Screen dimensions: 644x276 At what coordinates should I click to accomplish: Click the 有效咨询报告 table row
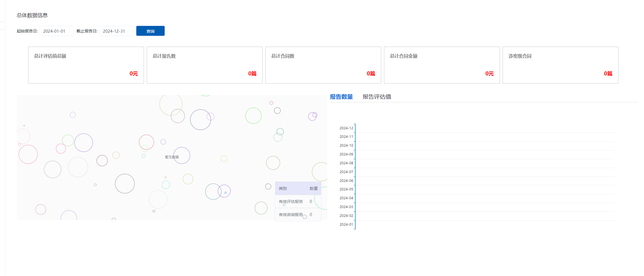(298, 215)
